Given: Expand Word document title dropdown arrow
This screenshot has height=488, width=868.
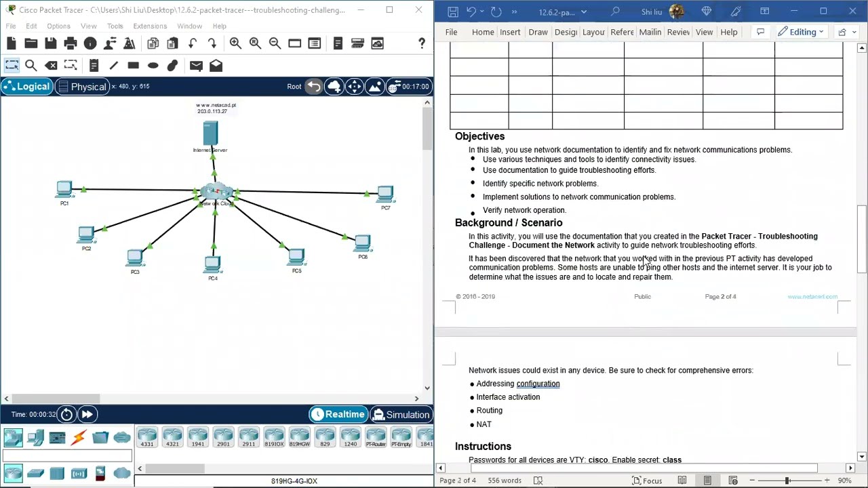Looking at the screenshot, I should (x=584, y=12).
